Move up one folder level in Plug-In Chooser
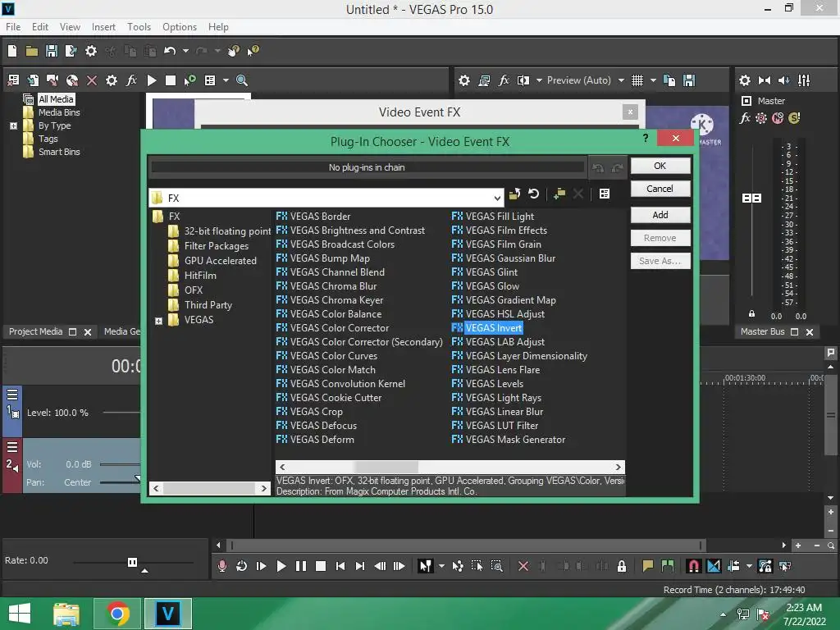Screen dimensions: 840x630 point(515,194)
